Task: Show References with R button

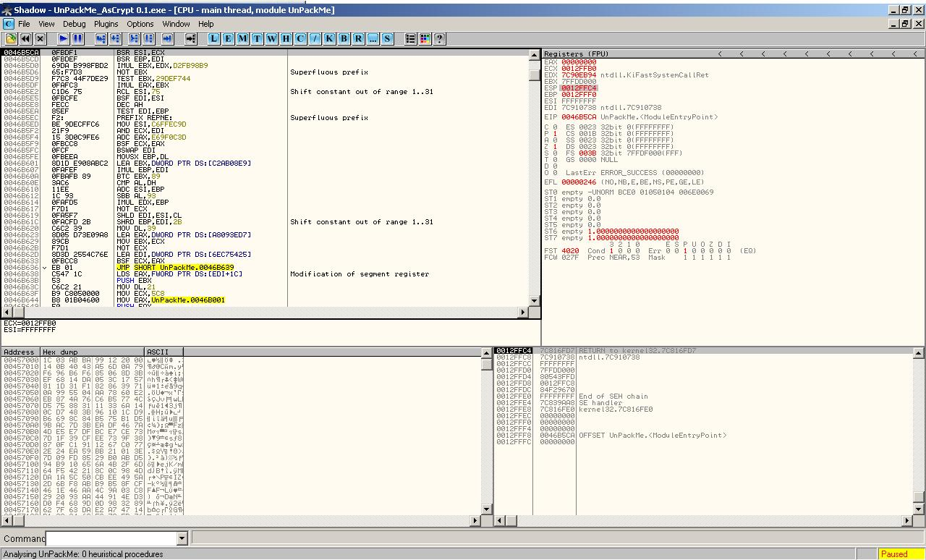Action: tap(358, 38)
